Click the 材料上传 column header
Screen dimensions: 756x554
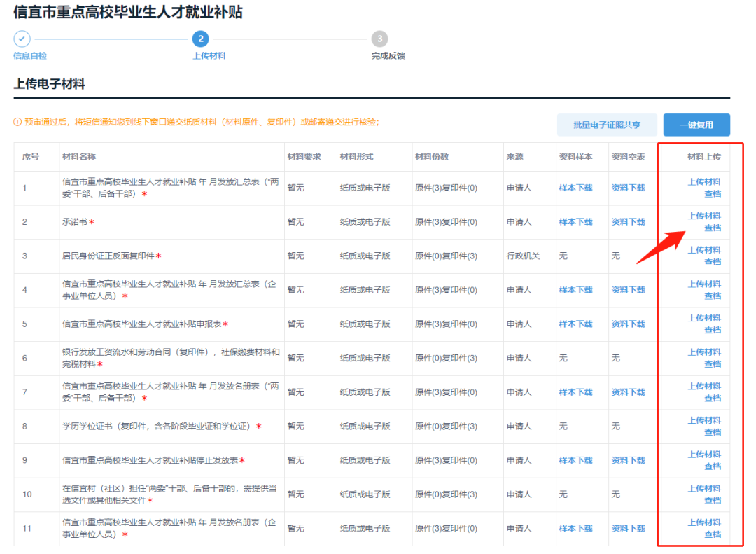coord(704,157)
